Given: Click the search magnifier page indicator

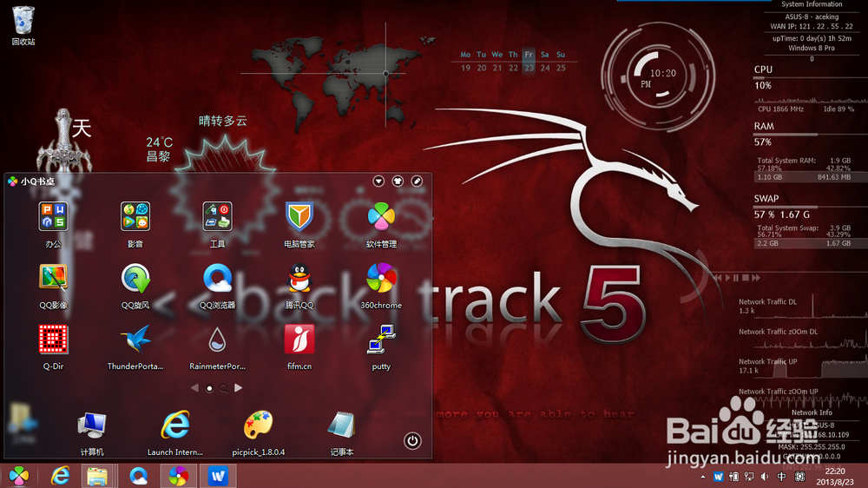Looking at the screenshot, I should tap(224, 388).
